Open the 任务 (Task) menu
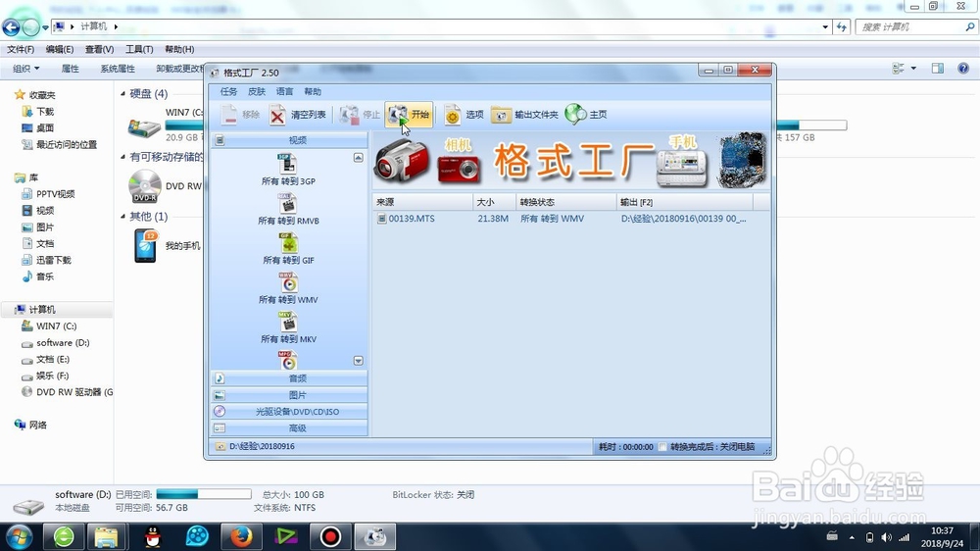Image resolution: width=980 pixels, height=551 pixels. (228, 92)
